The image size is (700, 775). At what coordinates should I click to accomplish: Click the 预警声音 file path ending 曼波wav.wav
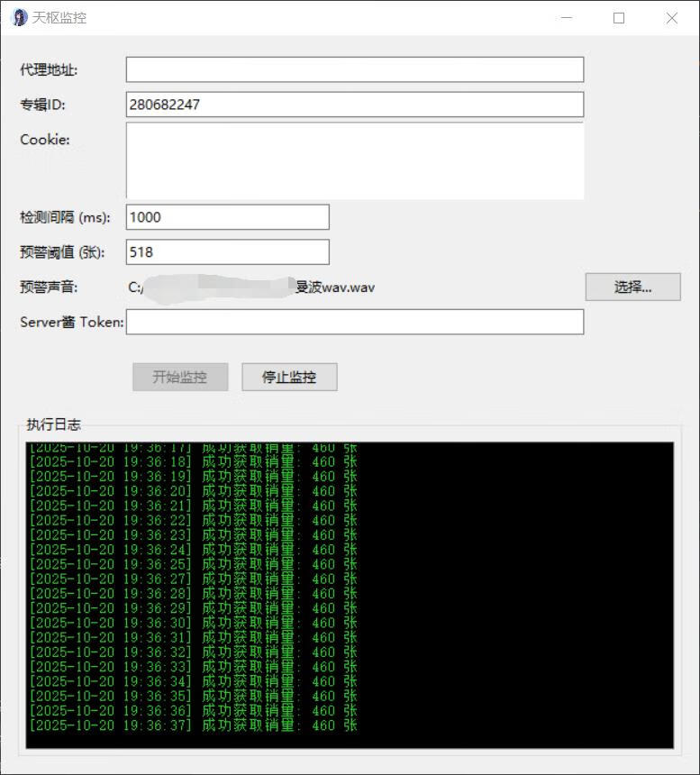click(x=251, y=287)
